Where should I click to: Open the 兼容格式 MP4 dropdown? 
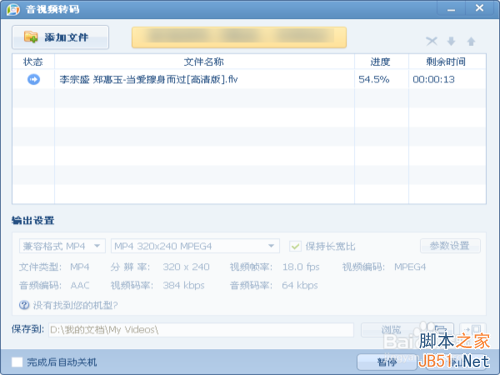(x=62, y=246)
